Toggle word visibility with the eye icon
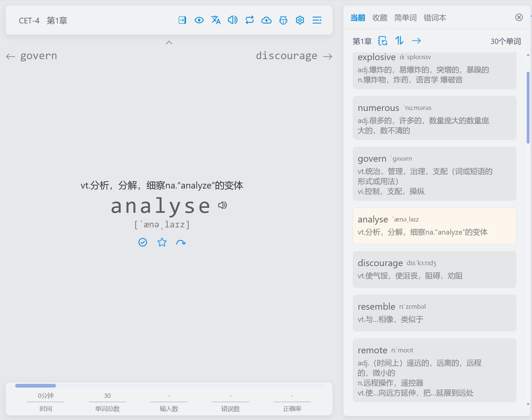The width and height of the screenshot is (532, 420). [199, 20]
